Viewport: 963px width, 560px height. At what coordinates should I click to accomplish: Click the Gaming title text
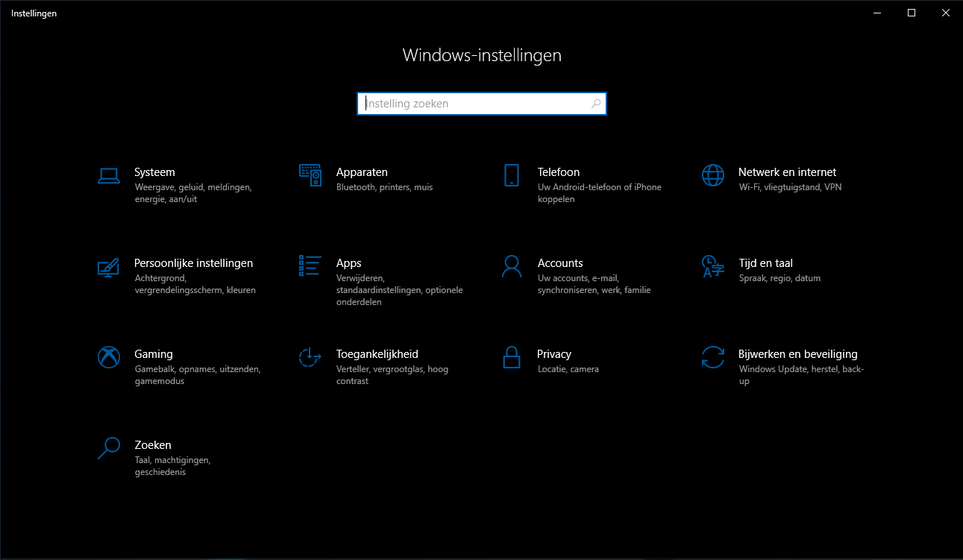[154, 354]
